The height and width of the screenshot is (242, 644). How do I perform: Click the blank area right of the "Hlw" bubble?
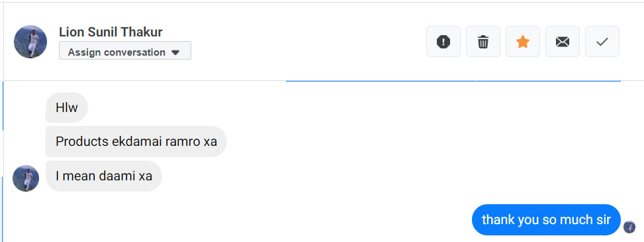pyautogui.click(x=328, y=108)
